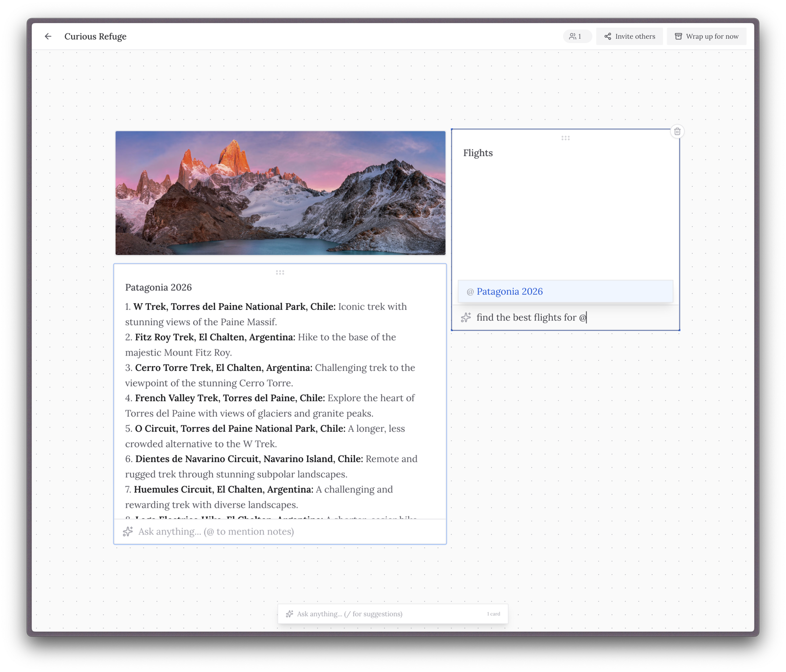Click the 1 card counter label
786x672 pixels.
tap(493, 614)
